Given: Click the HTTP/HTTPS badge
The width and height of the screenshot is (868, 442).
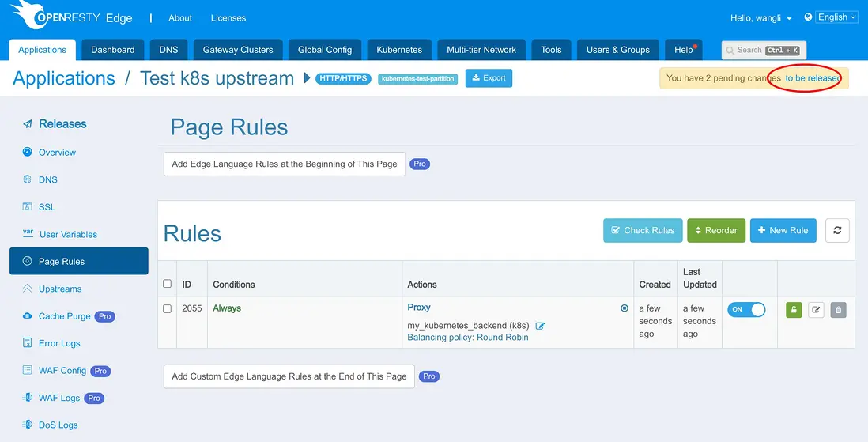Looking at the screenshot, I should tap(343, 78).
